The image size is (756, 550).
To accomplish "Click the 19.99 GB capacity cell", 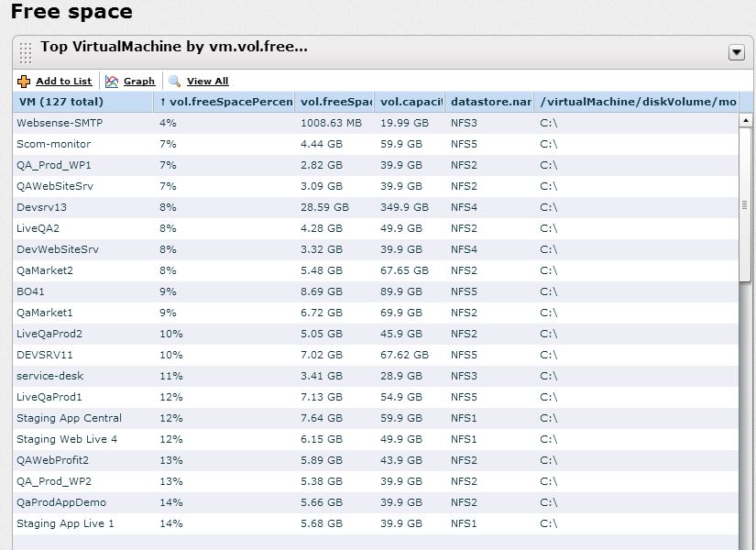I will coord(404,123).
